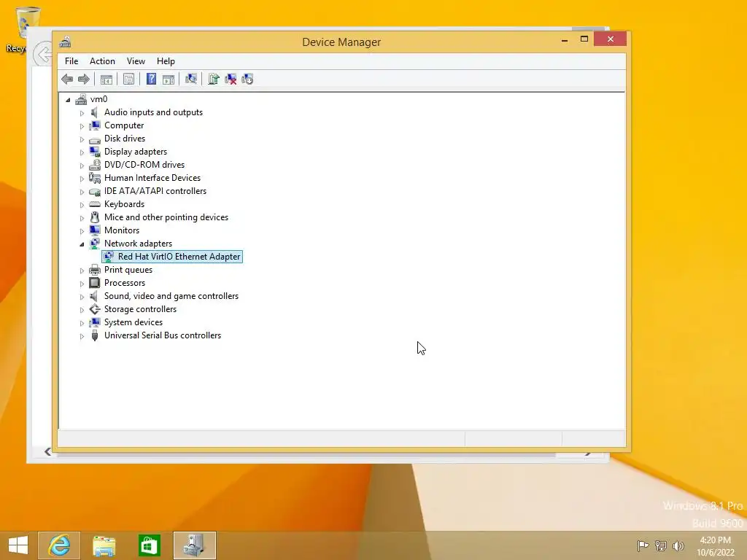Screen dimensions: 747x560
Task: Click the left scroll arrow in the background window
Action: click(x=47, y=451)
